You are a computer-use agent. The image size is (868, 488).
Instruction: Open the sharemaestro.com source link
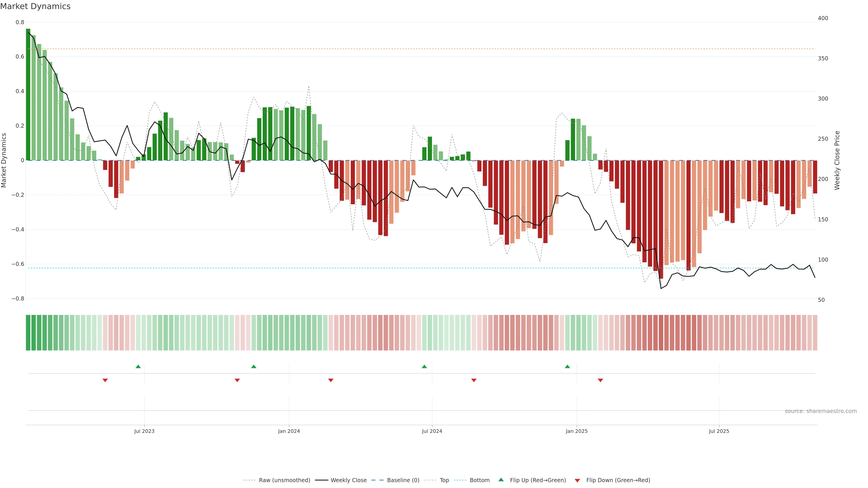[x=821, y=411]
